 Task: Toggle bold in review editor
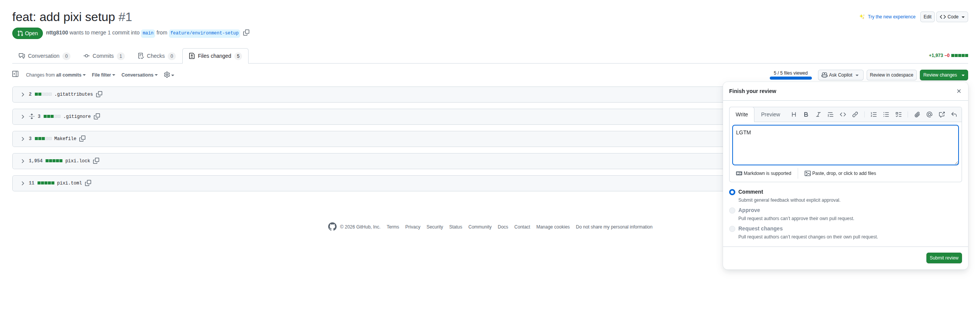[x=806, y=114]
